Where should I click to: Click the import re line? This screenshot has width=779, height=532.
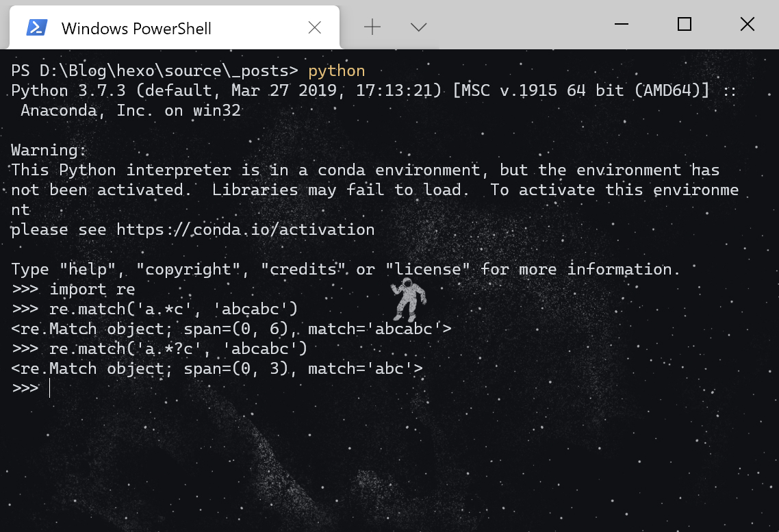pyautogui.click(x=92, y=289)
